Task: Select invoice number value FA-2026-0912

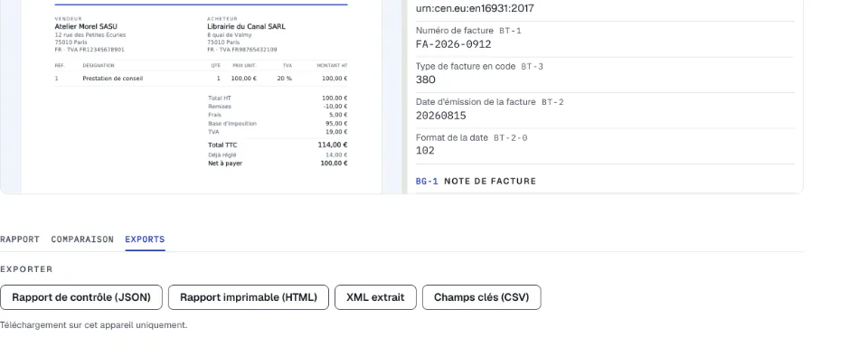Action: point(453,44)
